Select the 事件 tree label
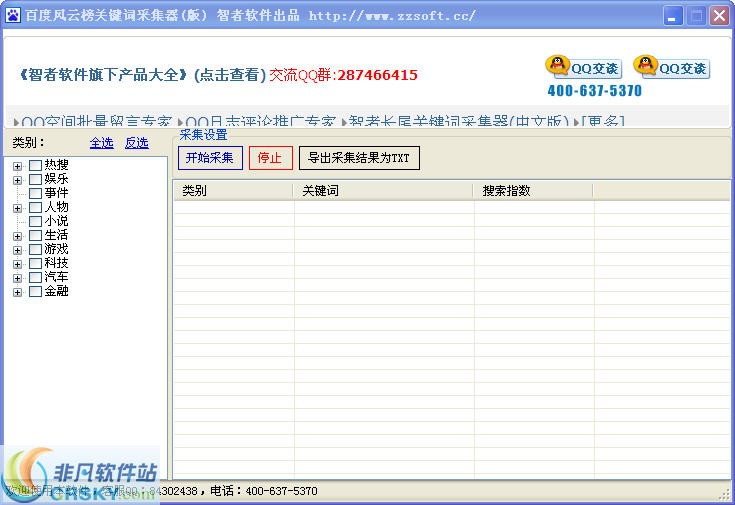The image size is (735, 505). (57, 193)
